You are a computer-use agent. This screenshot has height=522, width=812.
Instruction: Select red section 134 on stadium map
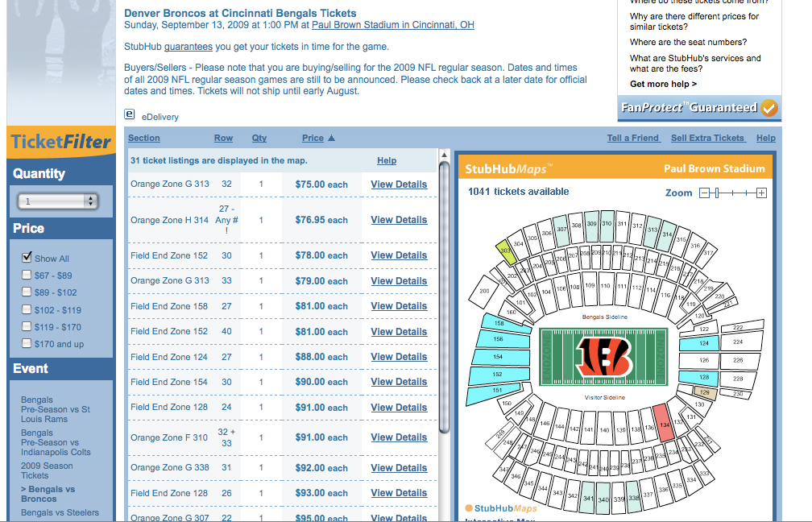663,423
